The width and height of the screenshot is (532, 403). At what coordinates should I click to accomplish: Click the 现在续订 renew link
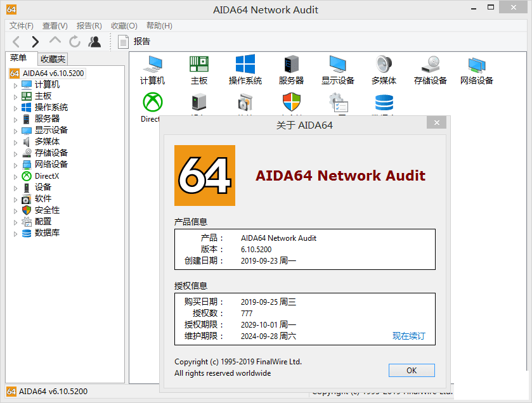click(408, 336)
